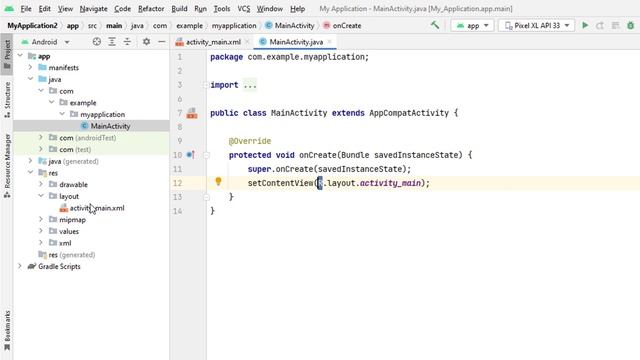Click the Apply Changes and Restart icon

[600, 25]
